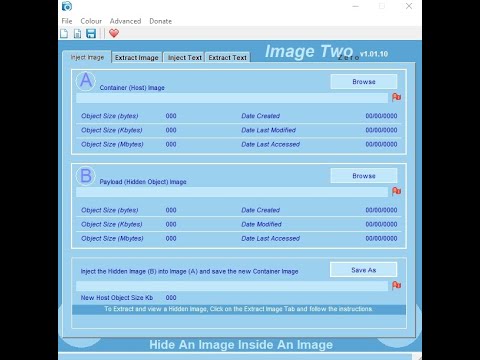Image resolution: width=480 pixels, height=360 pixels.
Task: Click 'Date Modified' in section B
Action: tap(261, 224)
